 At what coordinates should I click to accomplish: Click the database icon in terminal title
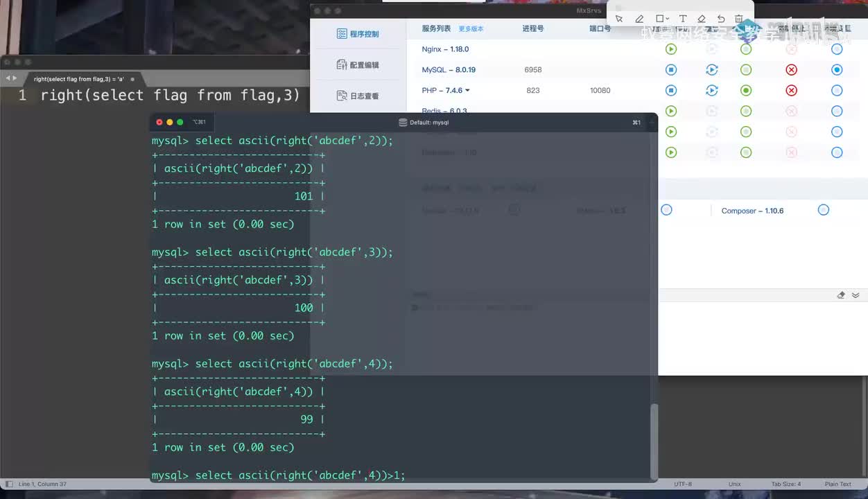coord(403,122)
